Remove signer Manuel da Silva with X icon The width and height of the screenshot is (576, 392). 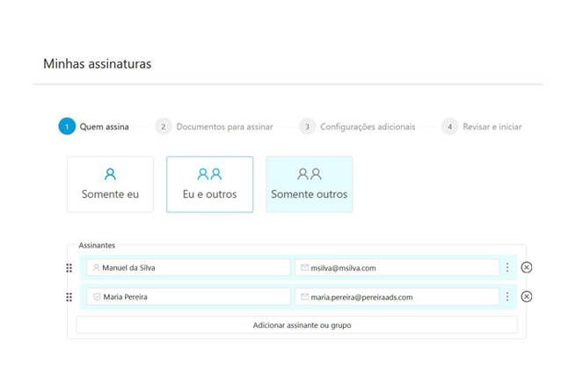527,268
